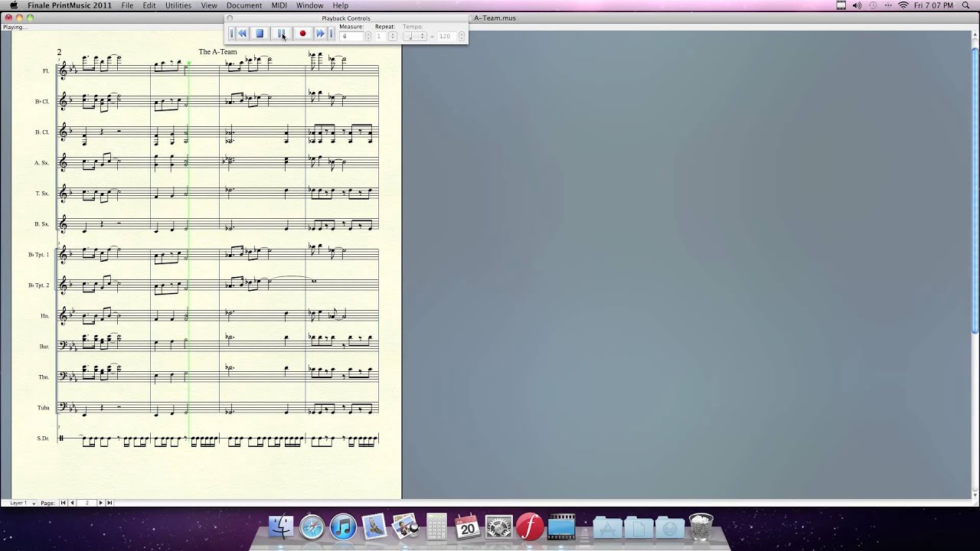
Task: Click the tempo value field showing 120
Action: (x=446, y=36)
